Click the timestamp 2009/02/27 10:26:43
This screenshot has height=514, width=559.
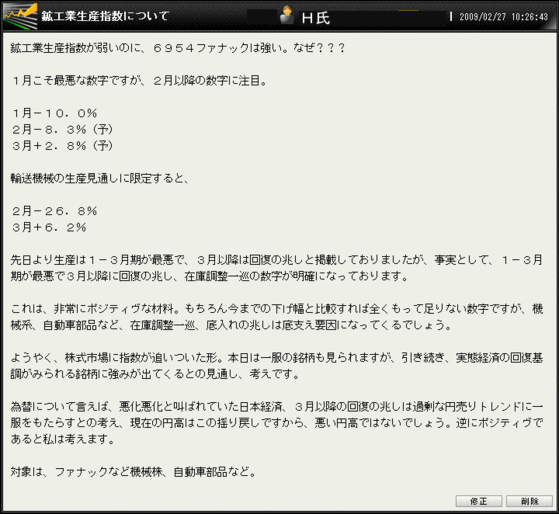tap(503, 17)
